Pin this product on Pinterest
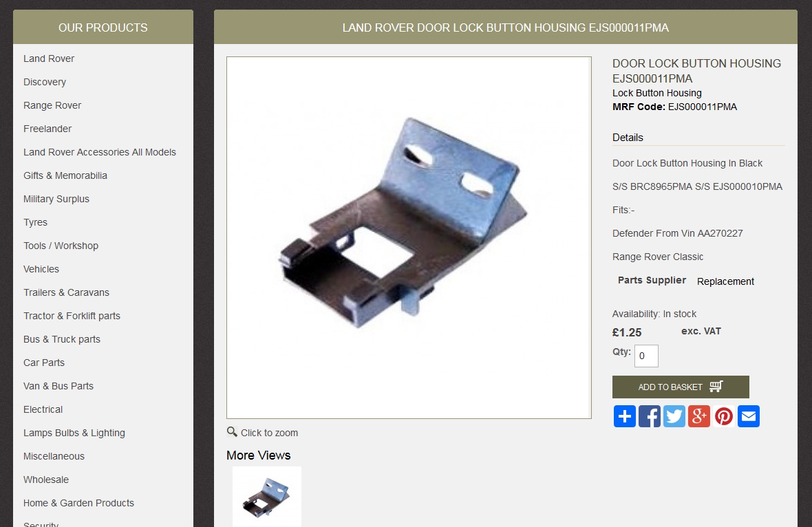The image size is (812, 527). [724, 416]
